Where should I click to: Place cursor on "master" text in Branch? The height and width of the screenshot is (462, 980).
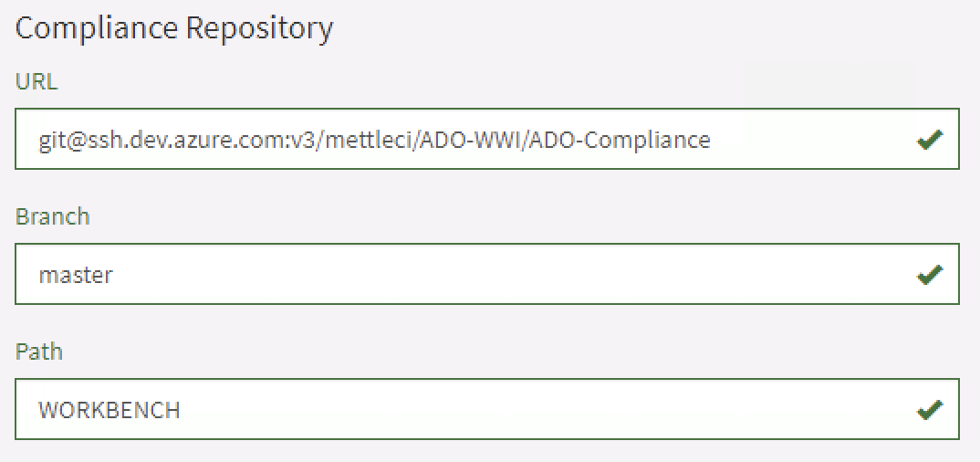(76, 275)
